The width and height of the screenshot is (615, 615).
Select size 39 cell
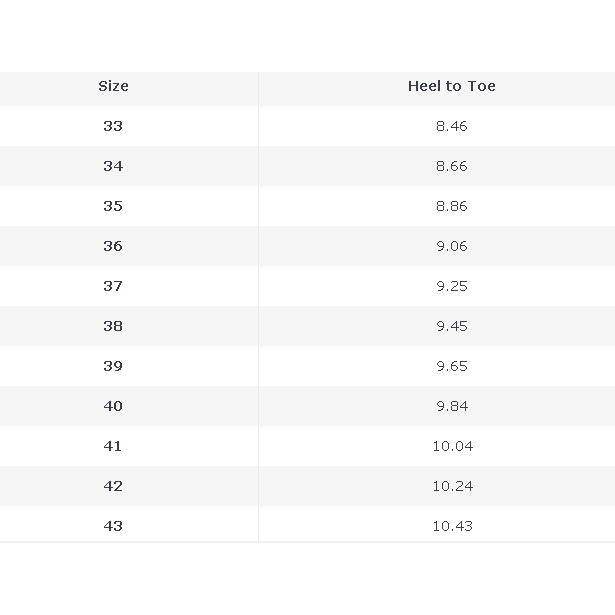pyautogui.click(x=113, y=366)
